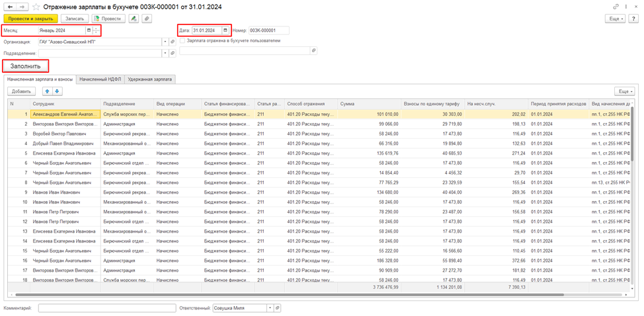
Task: Add document to favorites with star icon
Action: coord(36,7)
